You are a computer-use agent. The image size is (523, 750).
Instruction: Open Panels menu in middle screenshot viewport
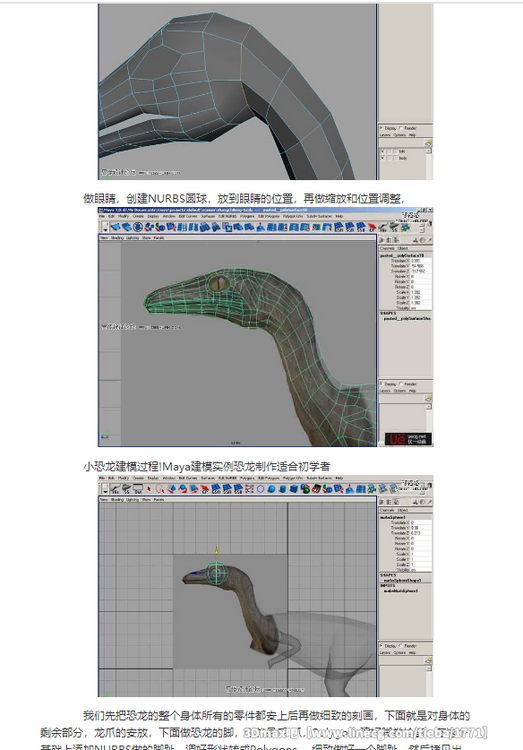coord(159,238)
